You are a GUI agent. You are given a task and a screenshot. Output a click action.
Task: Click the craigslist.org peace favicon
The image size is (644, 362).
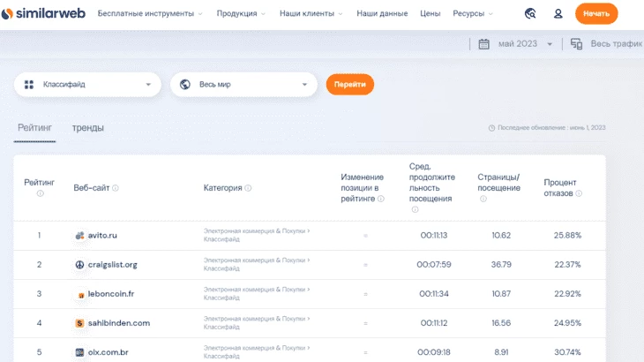click(79, 265)
